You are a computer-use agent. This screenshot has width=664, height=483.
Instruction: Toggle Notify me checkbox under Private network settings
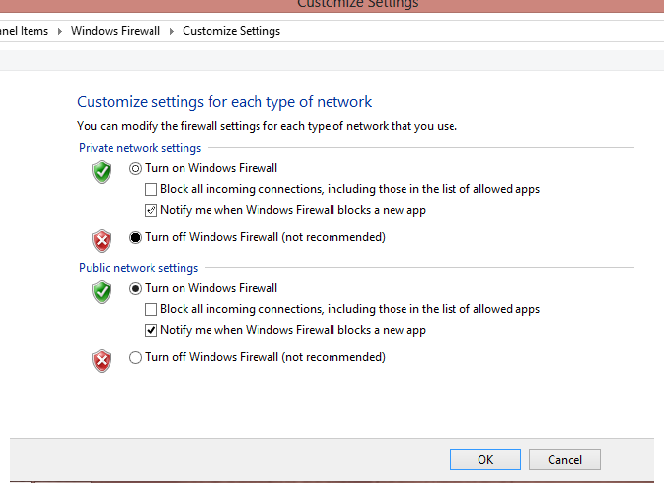[151, 210]
